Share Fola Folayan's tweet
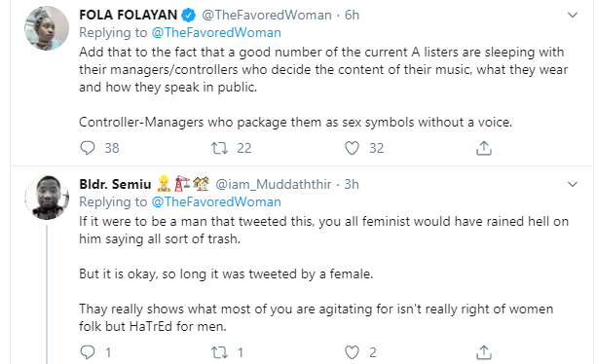This screenshot has height=364, width=596. pos(484,148)
